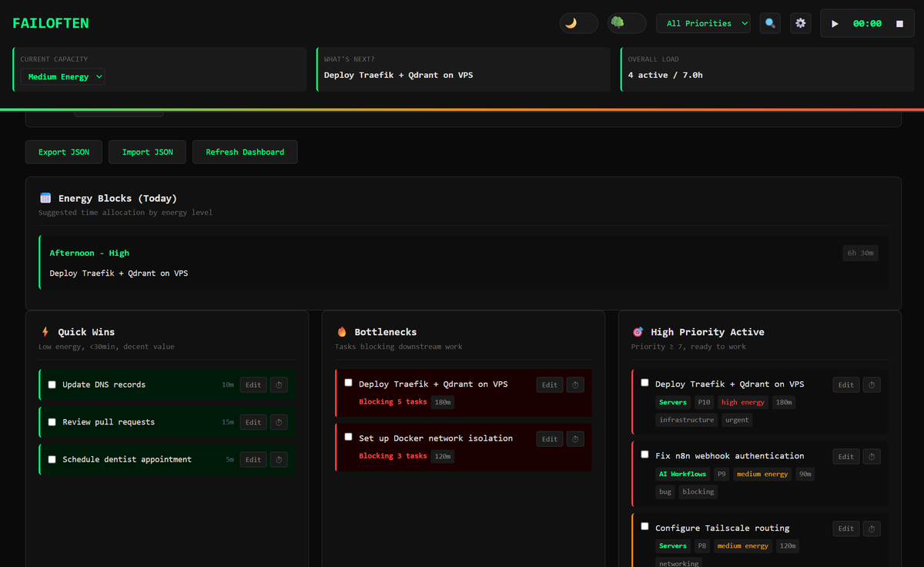Viewport: 924px width, 567px height.
Task: Click the tree icon toggle in header
Action: (x=626, y=23)
